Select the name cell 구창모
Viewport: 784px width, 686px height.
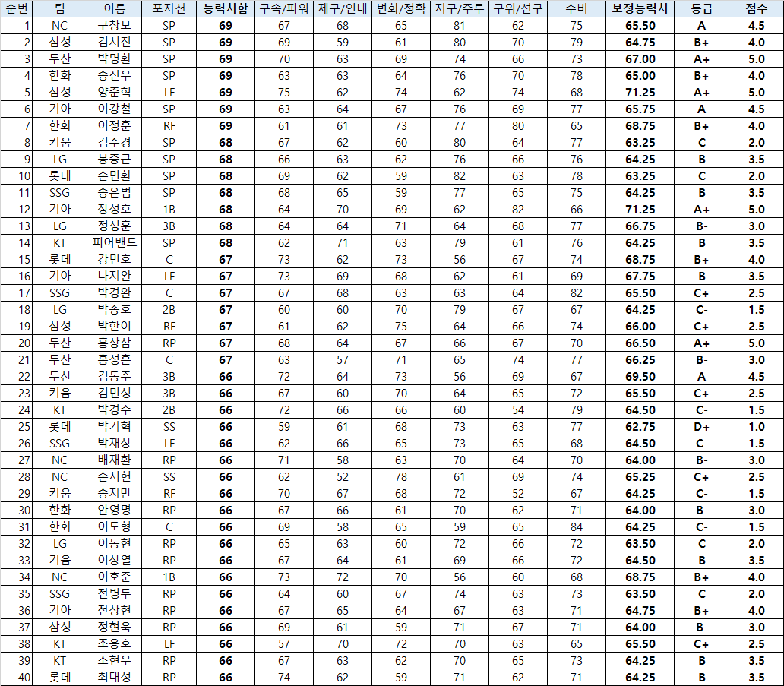(114, 26)
